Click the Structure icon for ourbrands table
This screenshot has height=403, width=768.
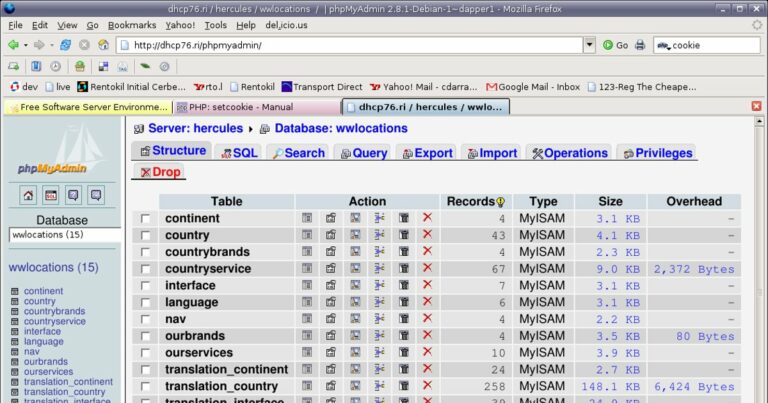point(331,336)
